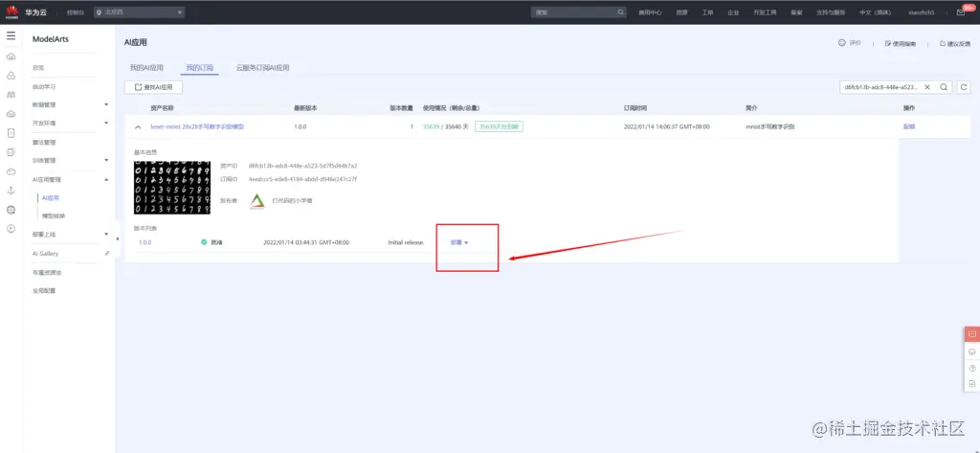Select the 我的订阅 tab
This screenshot has width=980, height=453.
(199, 68)
